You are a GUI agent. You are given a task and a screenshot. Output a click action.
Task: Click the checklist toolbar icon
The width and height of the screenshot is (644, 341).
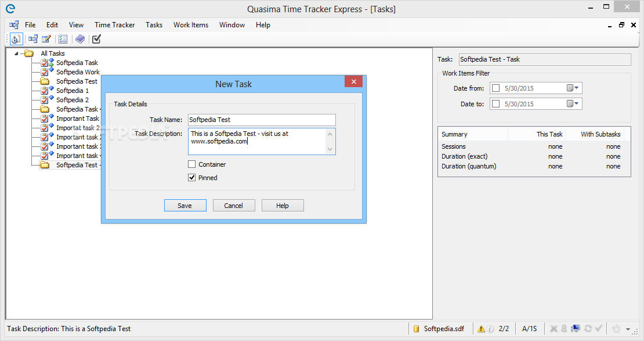click(63, 39)
